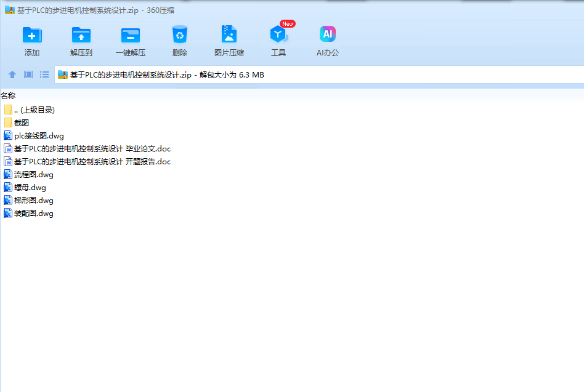The width and height of the screenshot is (584, 392).
Task: Open the 工具 tools menu icon
Action: pos(278,34)
